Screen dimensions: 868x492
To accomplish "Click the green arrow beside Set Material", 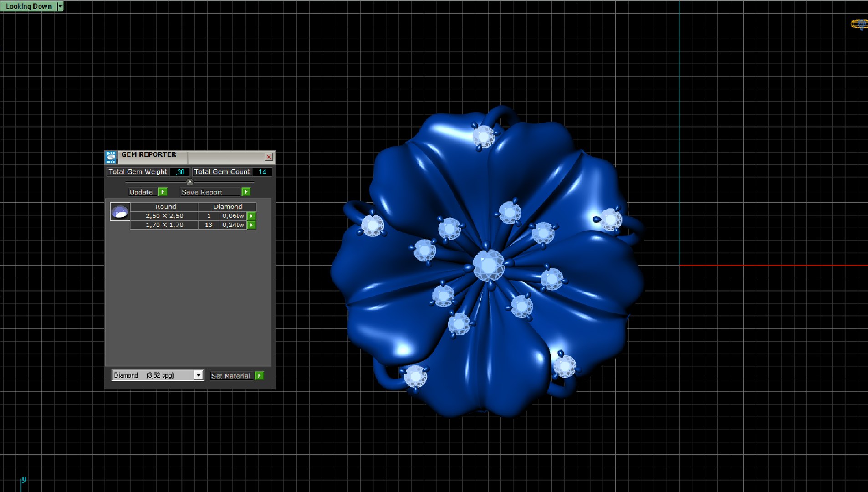I will [259, 376].
